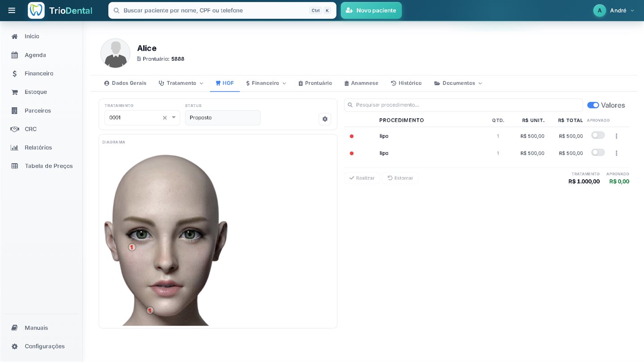The height and width of the screenshot is (362, 644).
Task: Click the Realizar button
Action: point(362,178)
